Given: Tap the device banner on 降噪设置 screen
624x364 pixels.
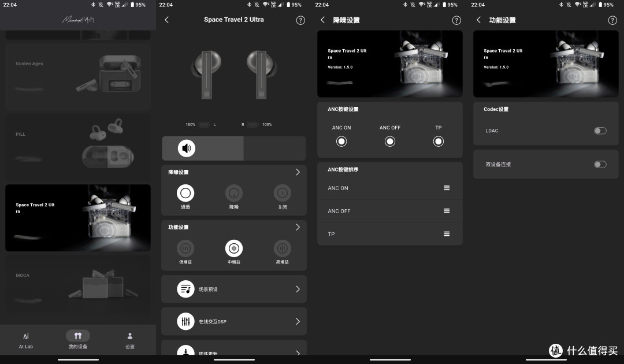Looking at the screenshot, I should point(390,64).
